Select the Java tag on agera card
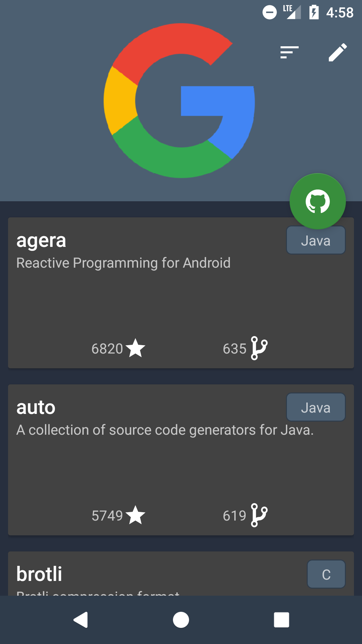The width and height of the screenshot is (362, 644). (316, 240)
